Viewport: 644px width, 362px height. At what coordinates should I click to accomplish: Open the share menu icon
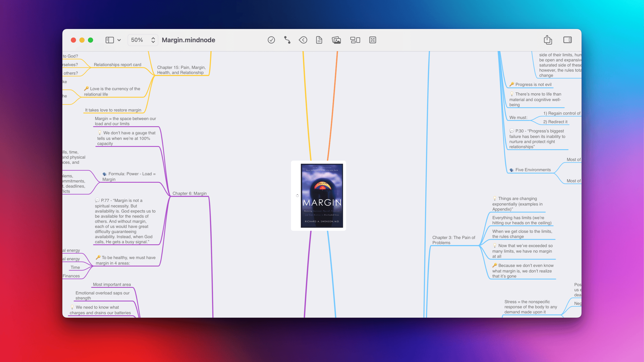point(548,40)
